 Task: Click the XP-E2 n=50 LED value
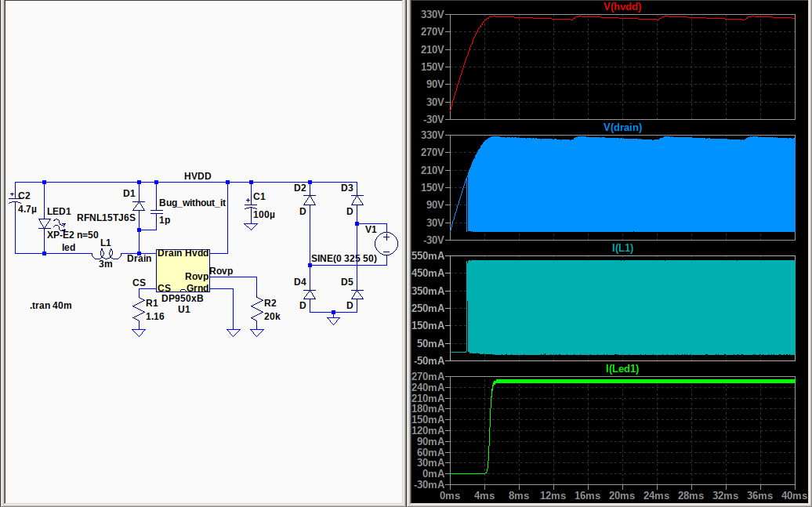[x=72, y=235]
